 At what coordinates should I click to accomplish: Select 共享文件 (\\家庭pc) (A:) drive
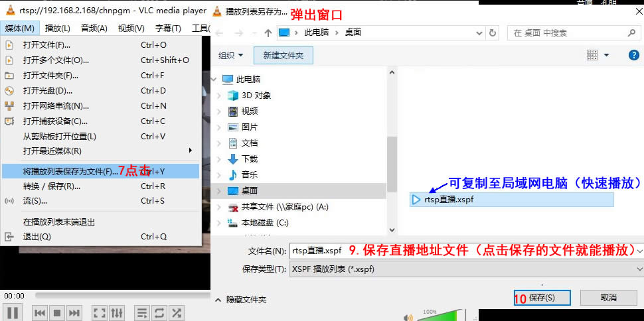coord(285,207)
